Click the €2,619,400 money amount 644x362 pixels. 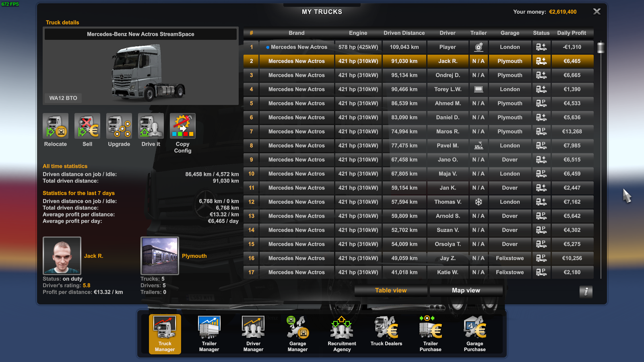563,12
